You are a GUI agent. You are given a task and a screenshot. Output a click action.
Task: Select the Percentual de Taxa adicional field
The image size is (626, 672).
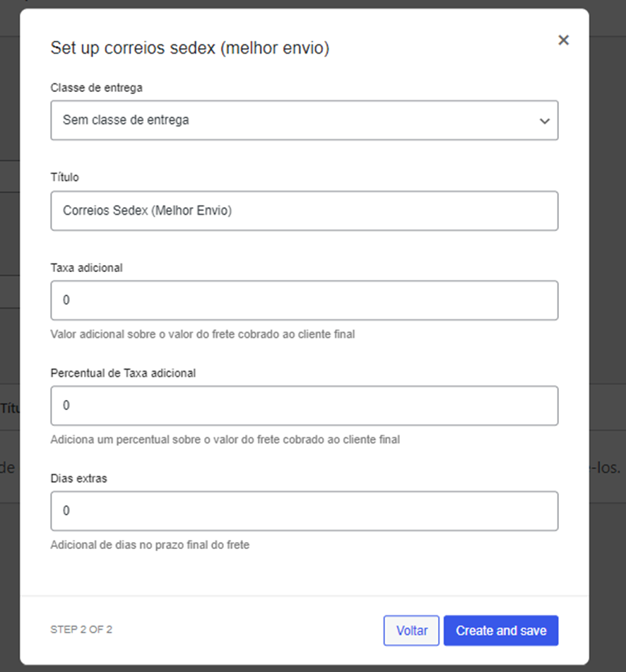coord(304,406)
